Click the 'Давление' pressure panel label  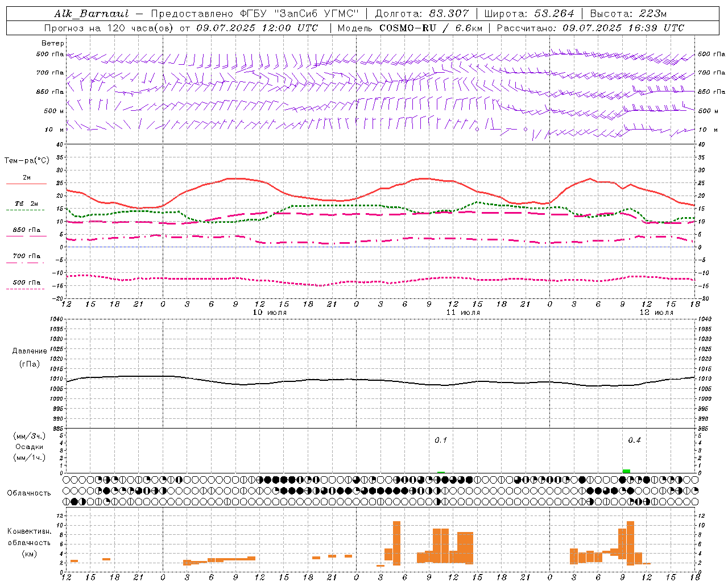[30, 351]
